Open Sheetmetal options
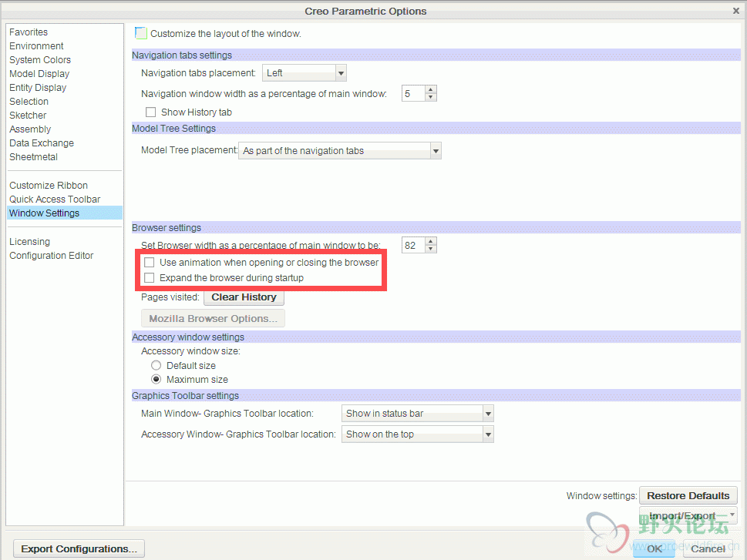Screen dimensions: 747x560 click(x=33, y=156)
